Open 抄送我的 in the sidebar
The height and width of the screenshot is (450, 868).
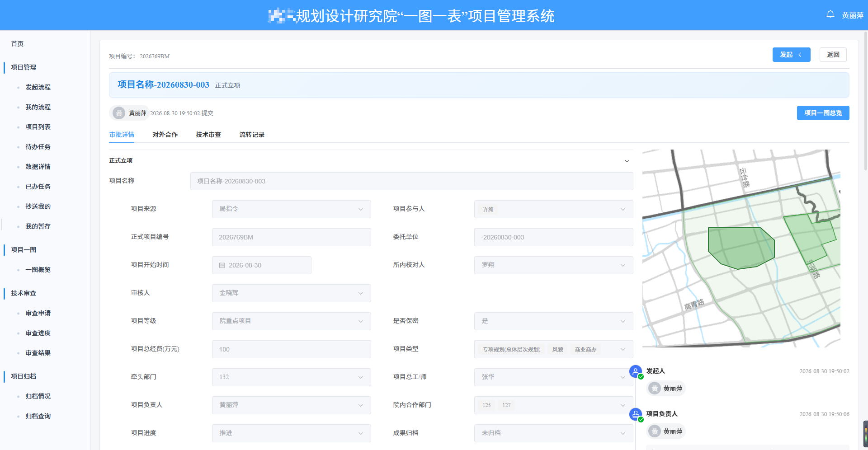[38, 206]
